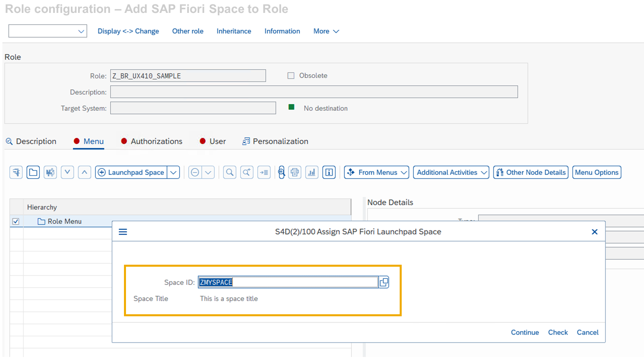
Task: Open the dropdown next to the minus icon
Action: tap(208, 172)
